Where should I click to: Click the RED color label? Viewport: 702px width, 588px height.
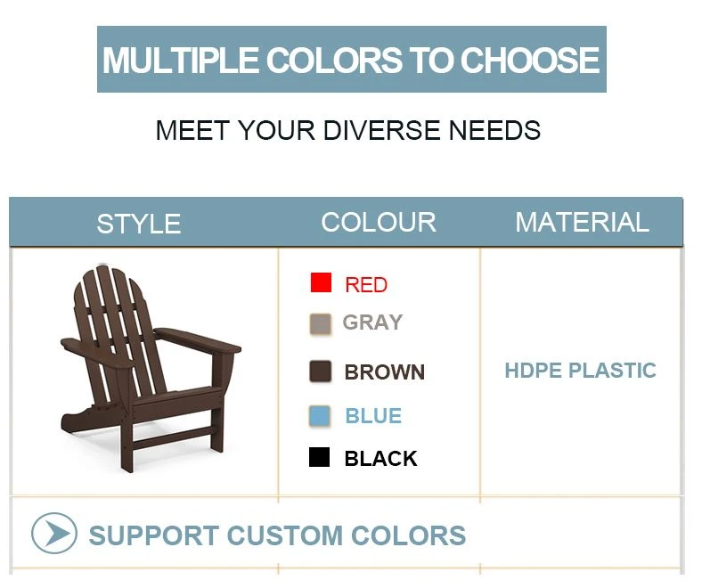click(366, 285)
